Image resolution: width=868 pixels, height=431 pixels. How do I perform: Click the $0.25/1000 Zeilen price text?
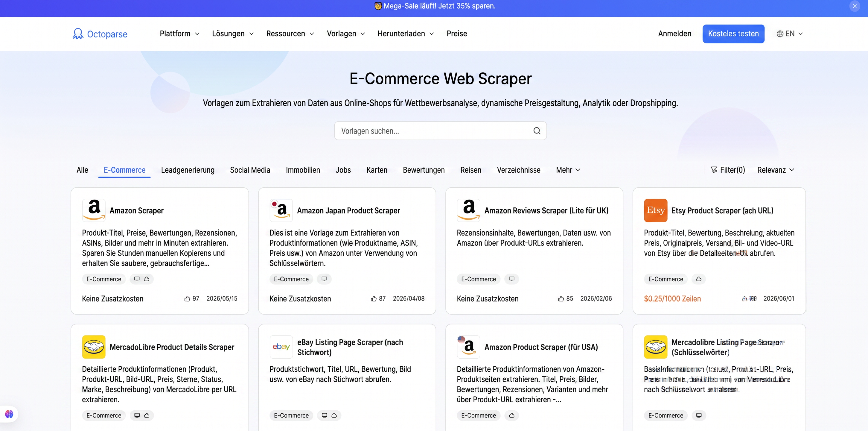click(x=672, y=298)
